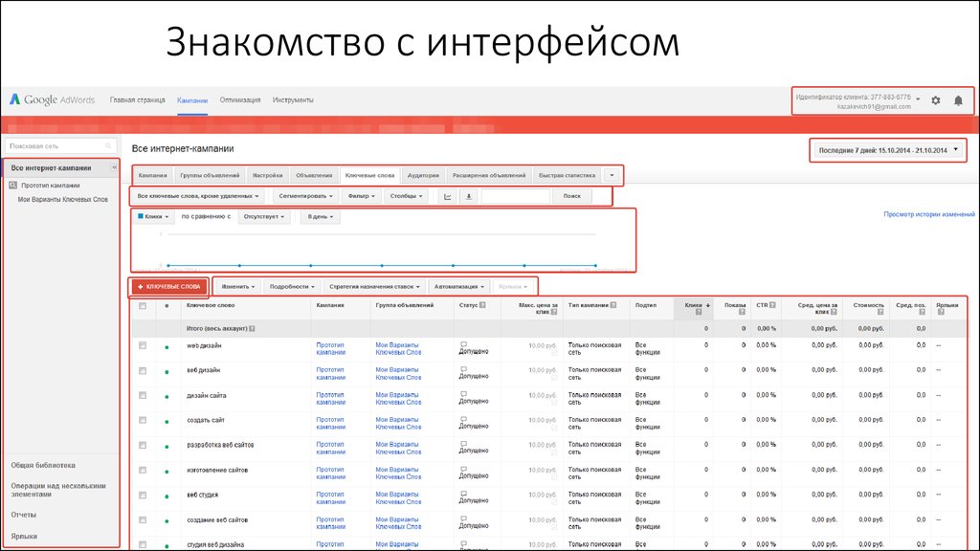The width and height of the screenshot is (980, 551).
Task: Click the help icon by Макс. цена за клик
Action: coord(554,312)
